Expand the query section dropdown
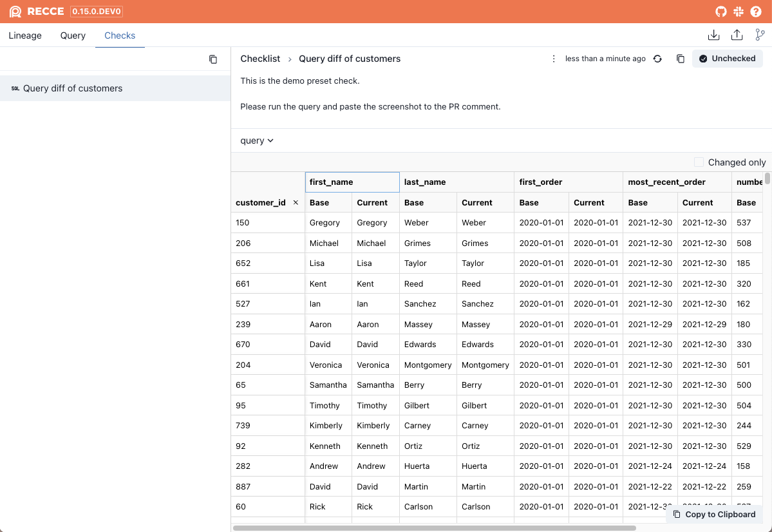Viewport: 772px width, 532px height. click(257, 140)
